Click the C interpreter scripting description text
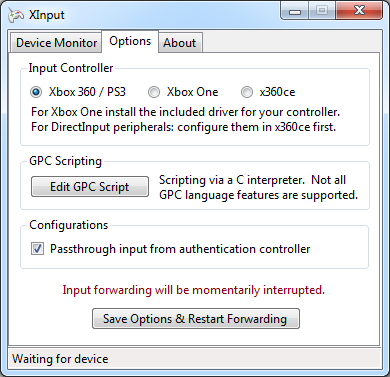Image resolution: width=390 pixels, height=377 pixels. point(258,187)
